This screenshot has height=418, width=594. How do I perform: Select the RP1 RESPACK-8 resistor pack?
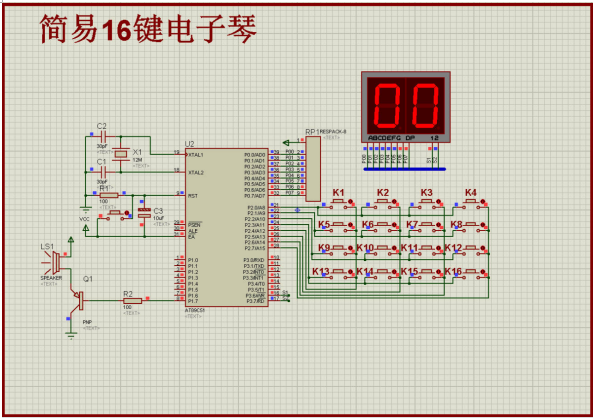click(313, 169)
